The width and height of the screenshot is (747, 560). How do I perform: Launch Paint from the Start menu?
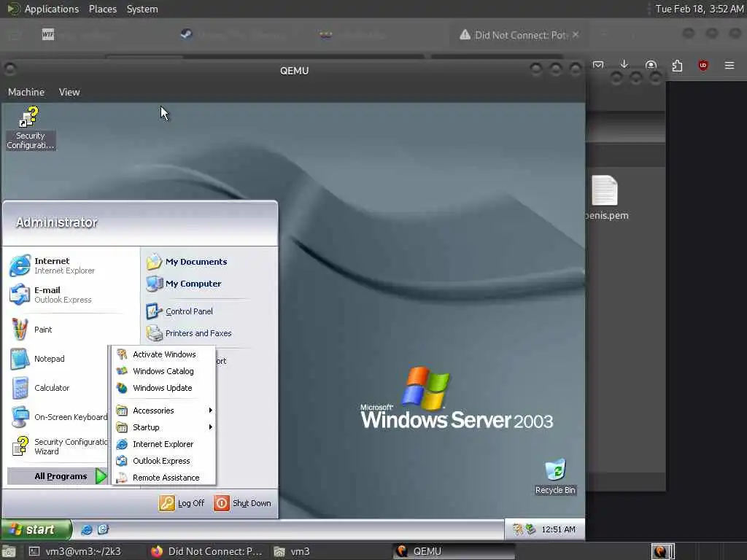tap(31, 330)
